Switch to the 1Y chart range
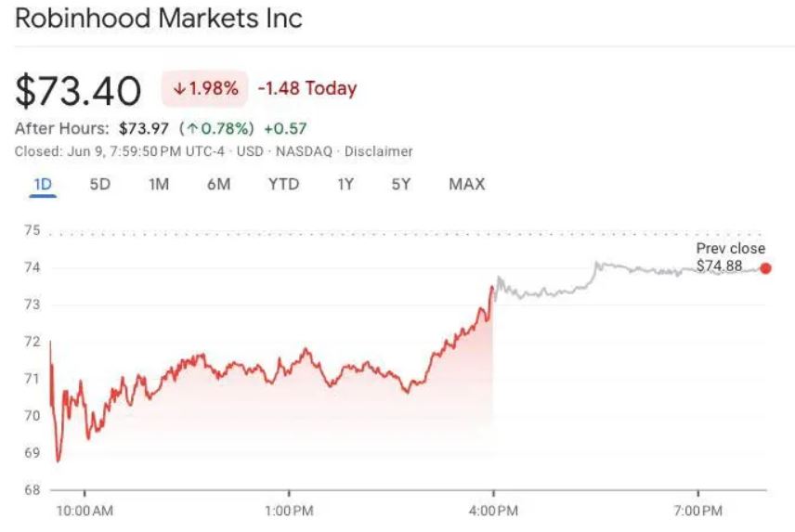Viewport: 795px width, 532px height. click(x=345, y=184)
